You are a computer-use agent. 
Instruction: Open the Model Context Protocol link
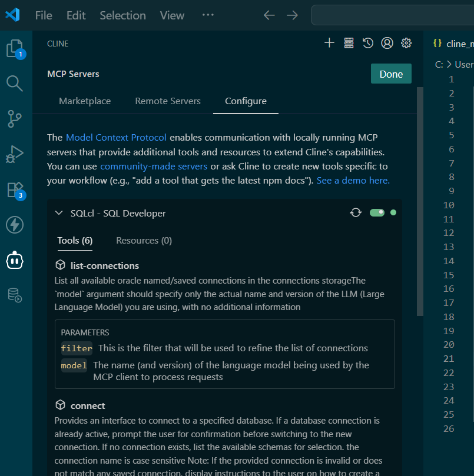tap(115, 137)
